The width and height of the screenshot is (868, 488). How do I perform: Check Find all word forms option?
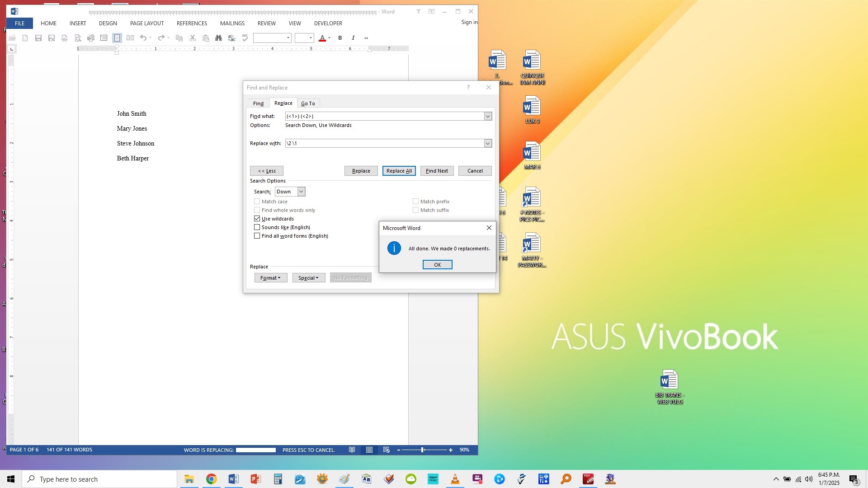point(257,236)
